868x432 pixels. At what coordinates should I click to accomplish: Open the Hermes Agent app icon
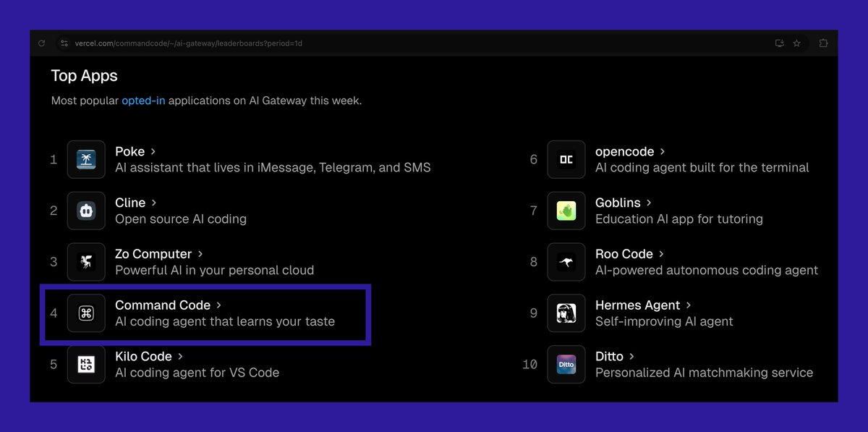566,313
